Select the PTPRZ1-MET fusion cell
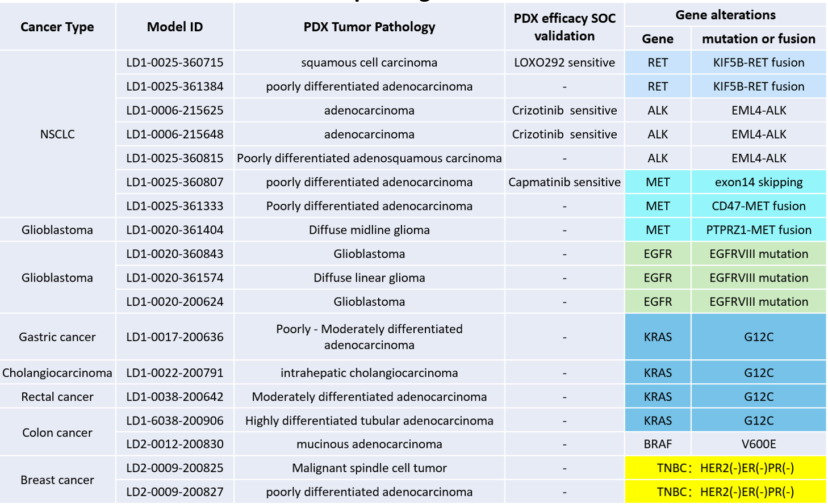This screenshot has height=504, width=828. [x=759, y=230]
